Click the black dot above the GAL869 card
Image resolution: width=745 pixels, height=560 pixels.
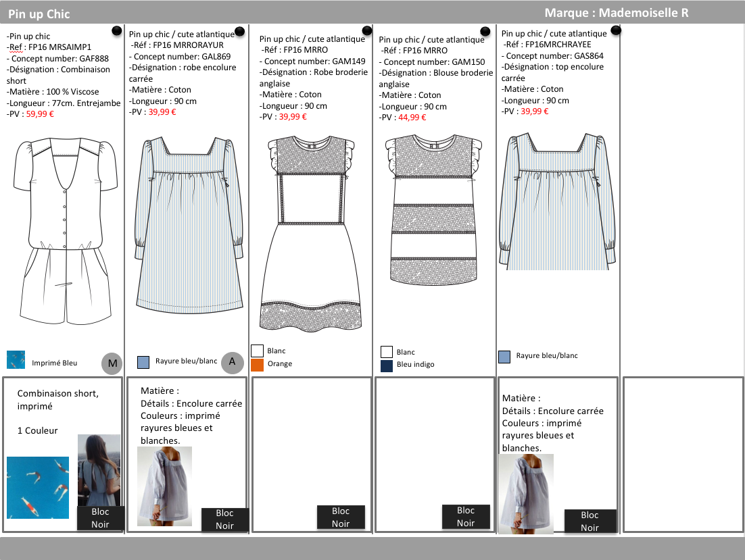[240, 31]
